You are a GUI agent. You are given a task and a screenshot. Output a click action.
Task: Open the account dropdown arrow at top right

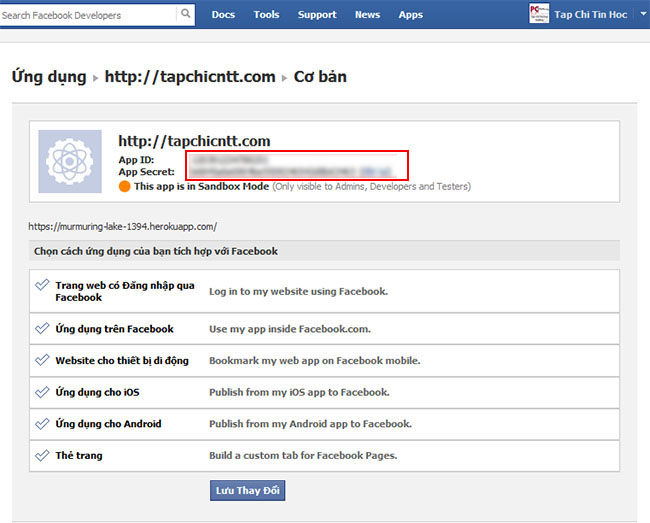point(643,14)
